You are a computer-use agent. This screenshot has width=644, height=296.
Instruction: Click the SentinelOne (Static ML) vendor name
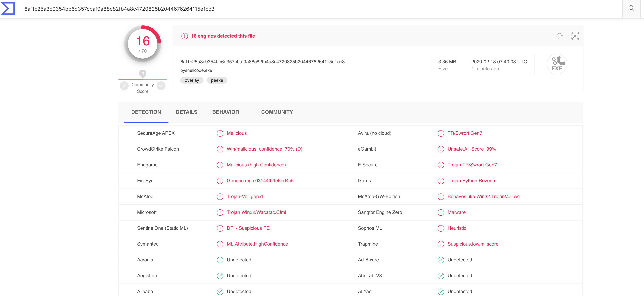point(162,228)
